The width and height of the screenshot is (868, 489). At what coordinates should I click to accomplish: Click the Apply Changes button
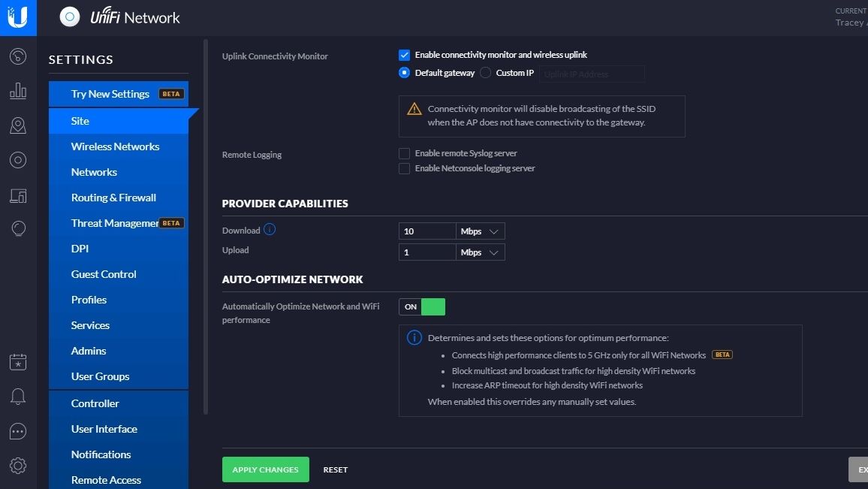point(265,469)
